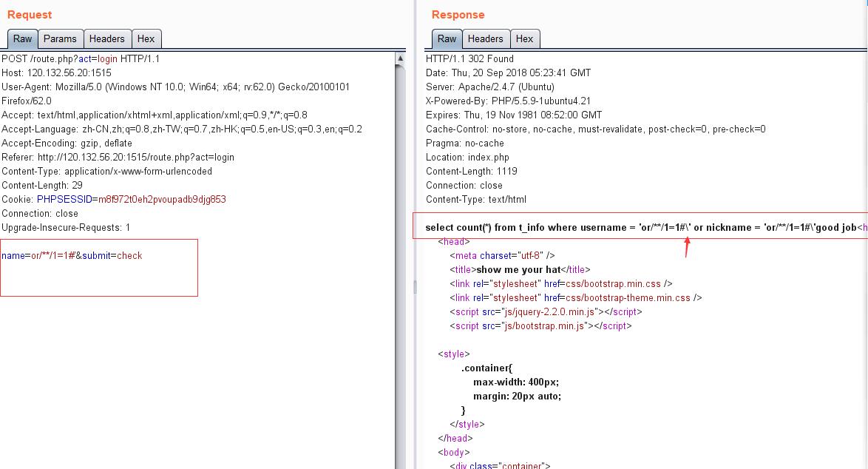Open the Response Headers tab
Viewport: 868px width, 469px height.
point(486,38)
